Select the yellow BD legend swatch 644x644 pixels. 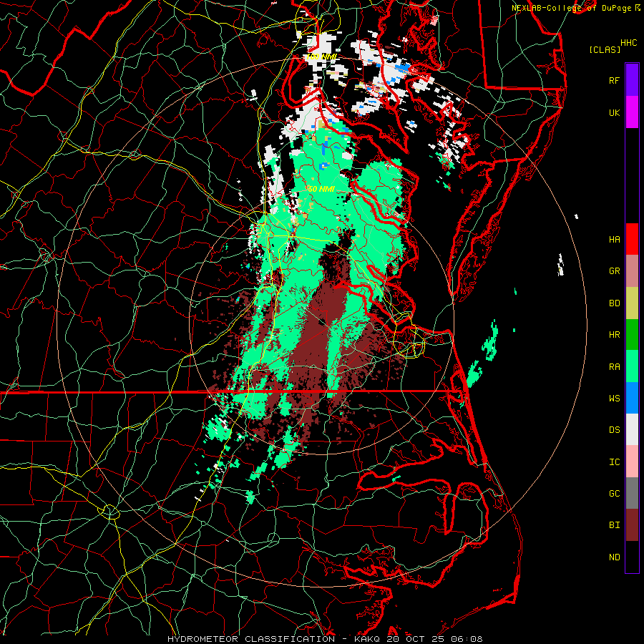pos(632,303)
